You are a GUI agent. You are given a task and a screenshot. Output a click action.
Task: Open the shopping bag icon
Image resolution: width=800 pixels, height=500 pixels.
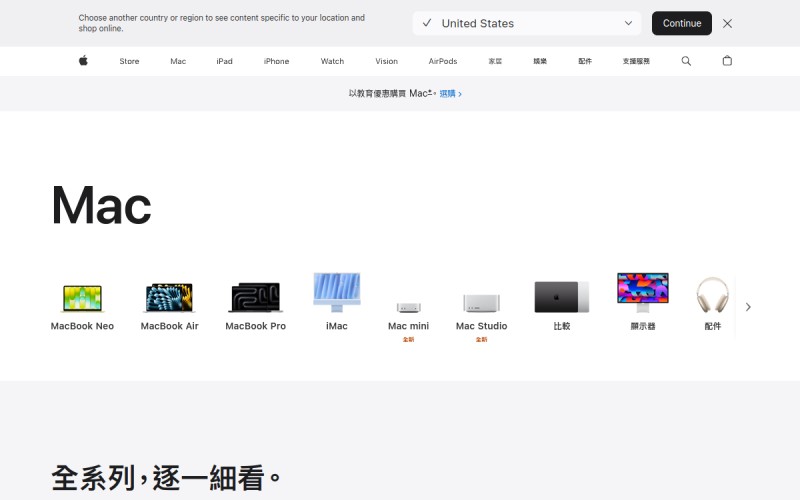[727, 61]
